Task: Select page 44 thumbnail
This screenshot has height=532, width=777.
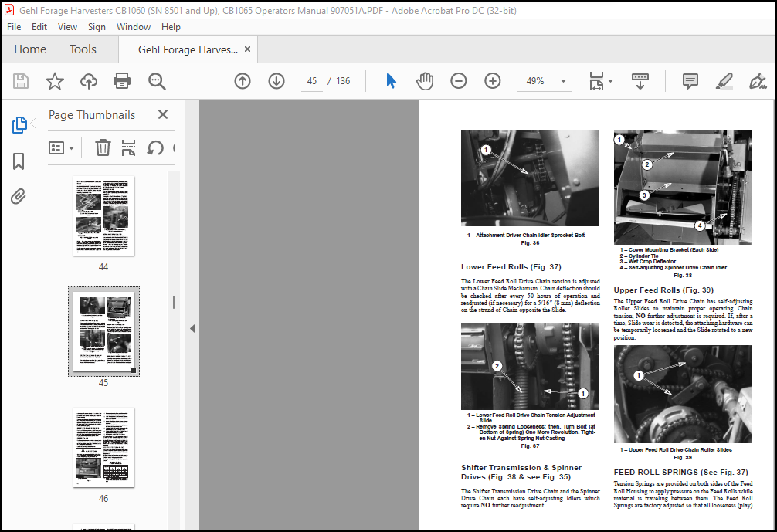Action: tap(103, 216)
